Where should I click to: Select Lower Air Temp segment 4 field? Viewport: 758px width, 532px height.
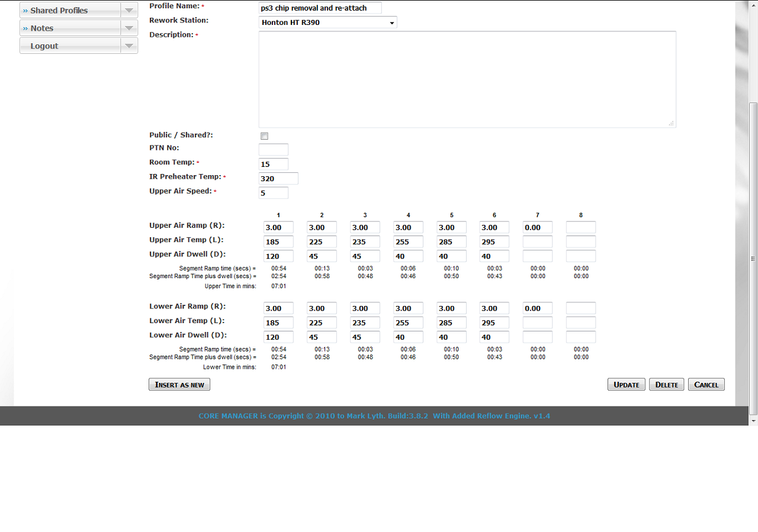[408, 323]
